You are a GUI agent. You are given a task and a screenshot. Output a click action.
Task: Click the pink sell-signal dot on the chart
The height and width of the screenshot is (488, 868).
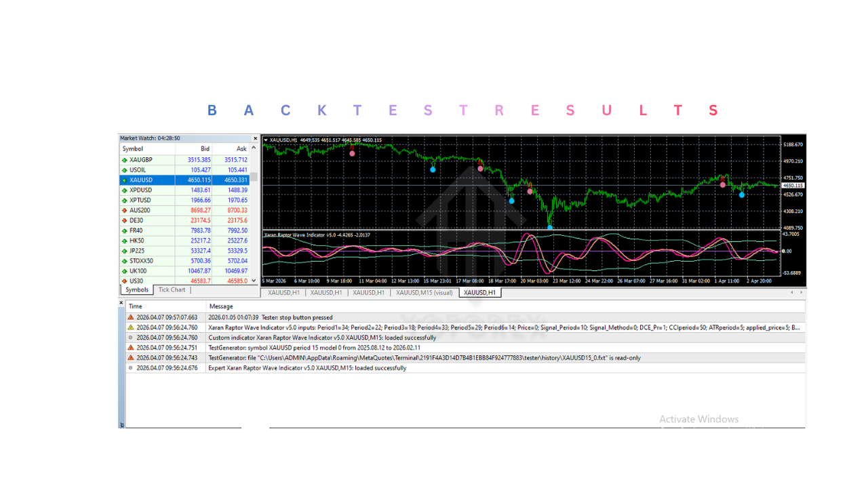(352, 152)
